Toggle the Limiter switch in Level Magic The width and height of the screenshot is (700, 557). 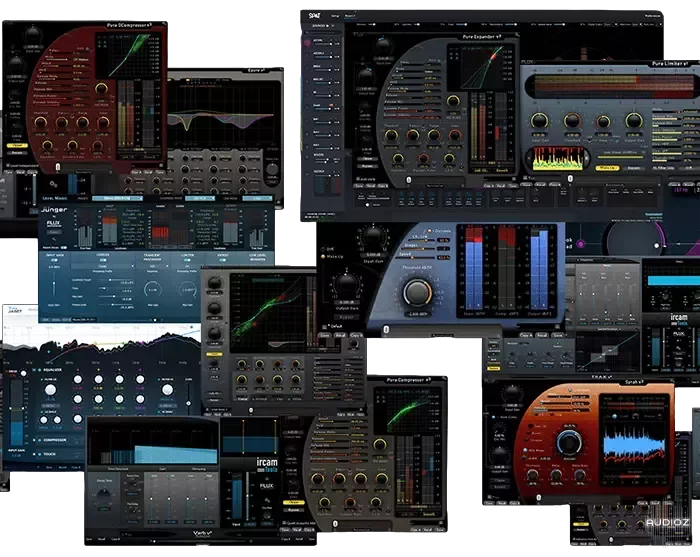[x=188, y=261]
